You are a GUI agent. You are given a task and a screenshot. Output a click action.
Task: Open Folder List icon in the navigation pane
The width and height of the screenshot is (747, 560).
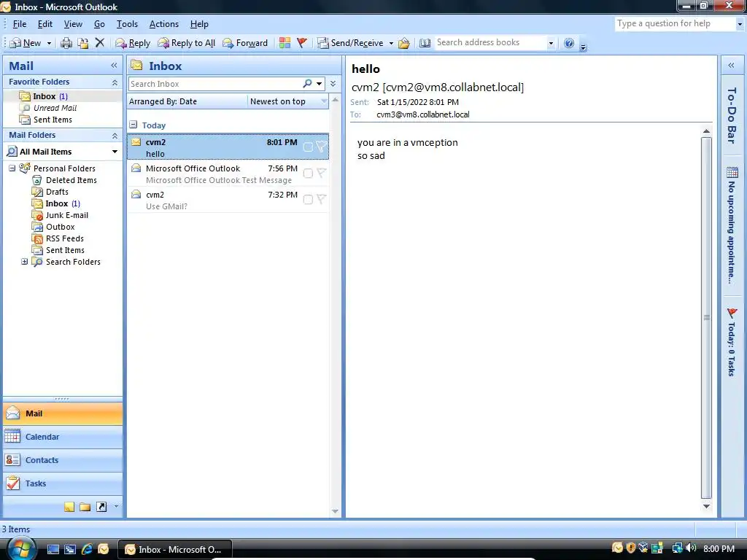point(85,507)
